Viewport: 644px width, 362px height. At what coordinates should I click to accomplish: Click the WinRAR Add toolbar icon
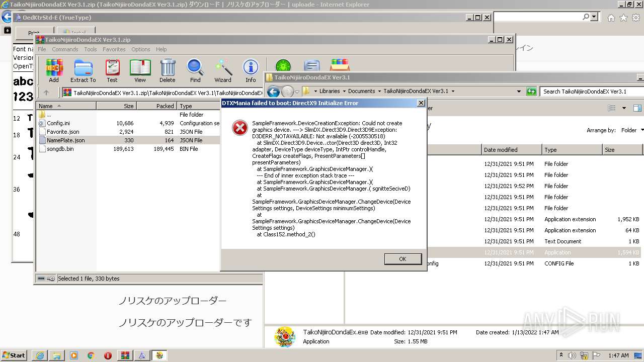54,71
